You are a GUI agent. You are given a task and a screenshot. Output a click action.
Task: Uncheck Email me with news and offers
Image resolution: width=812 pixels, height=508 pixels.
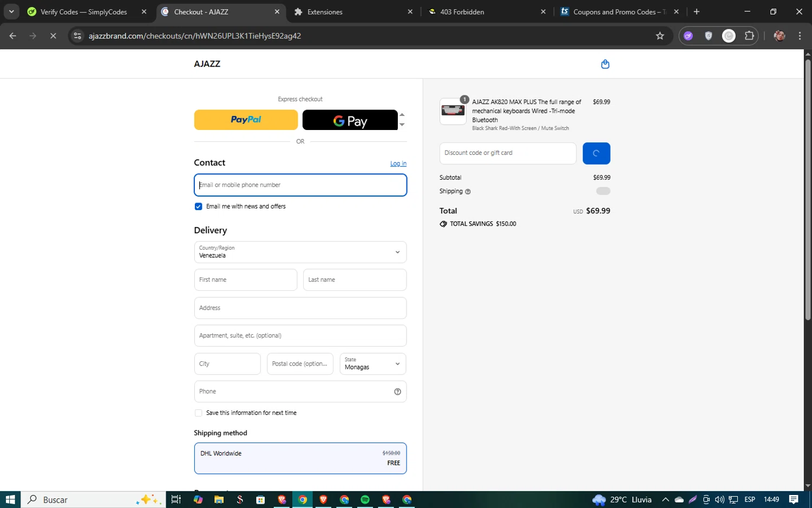tap(198, 206)
